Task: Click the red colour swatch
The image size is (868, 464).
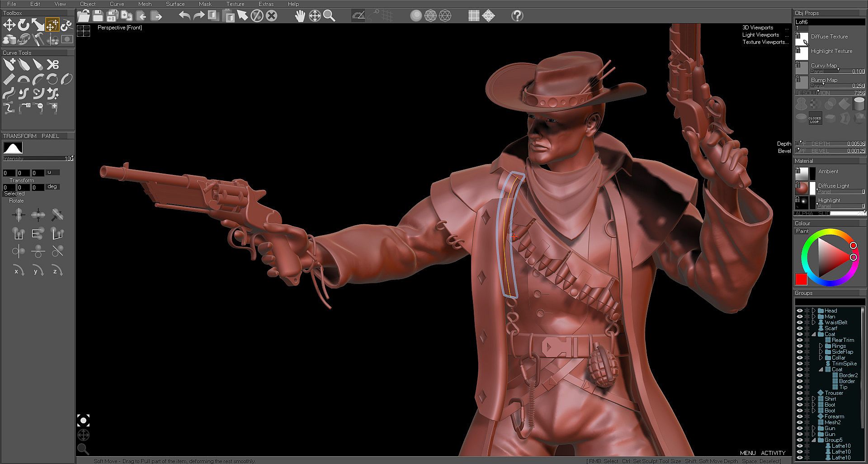Action: [801, 279]
